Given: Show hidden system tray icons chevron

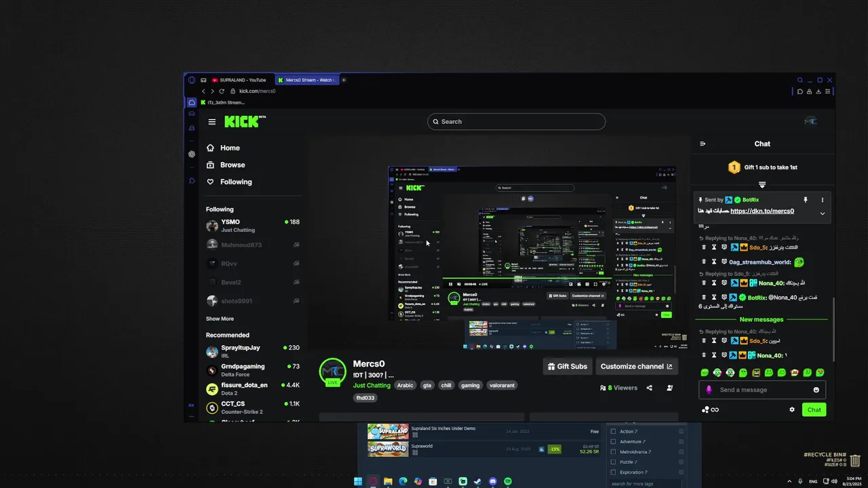Looking at the screenshot, I should tap(789, 481).
